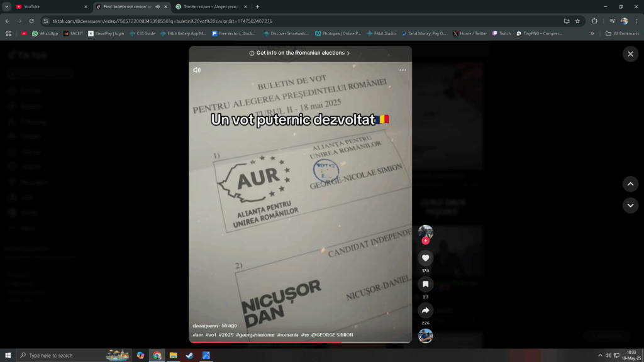Open Chrome from the taskbar

point(157,356)
